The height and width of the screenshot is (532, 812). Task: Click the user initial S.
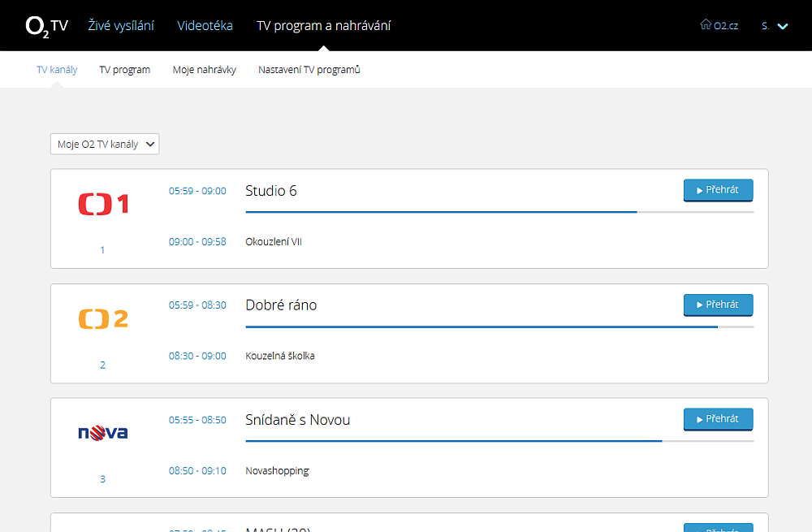pos(766,26)
